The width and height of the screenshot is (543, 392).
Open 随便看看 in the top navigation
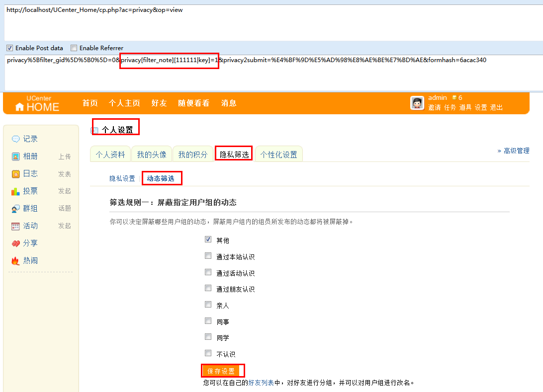[x=193, y=103]
